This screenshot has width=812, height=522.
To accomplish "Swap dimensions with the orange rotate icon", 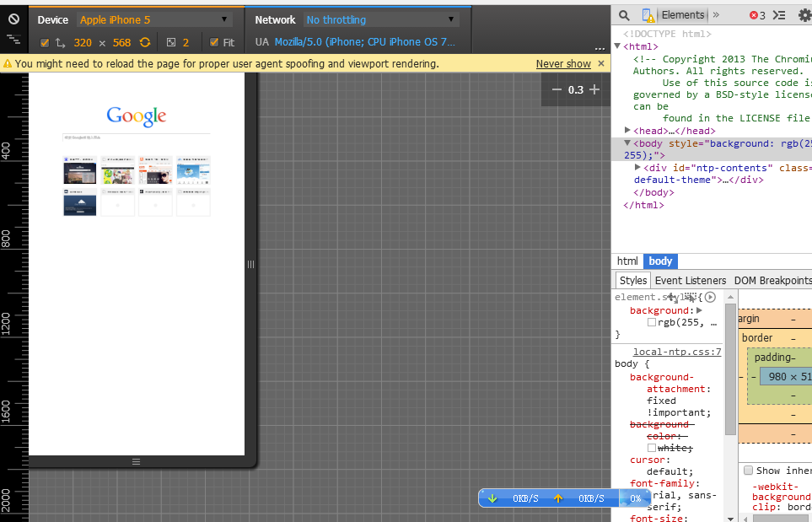I will [x=145, y=42].
